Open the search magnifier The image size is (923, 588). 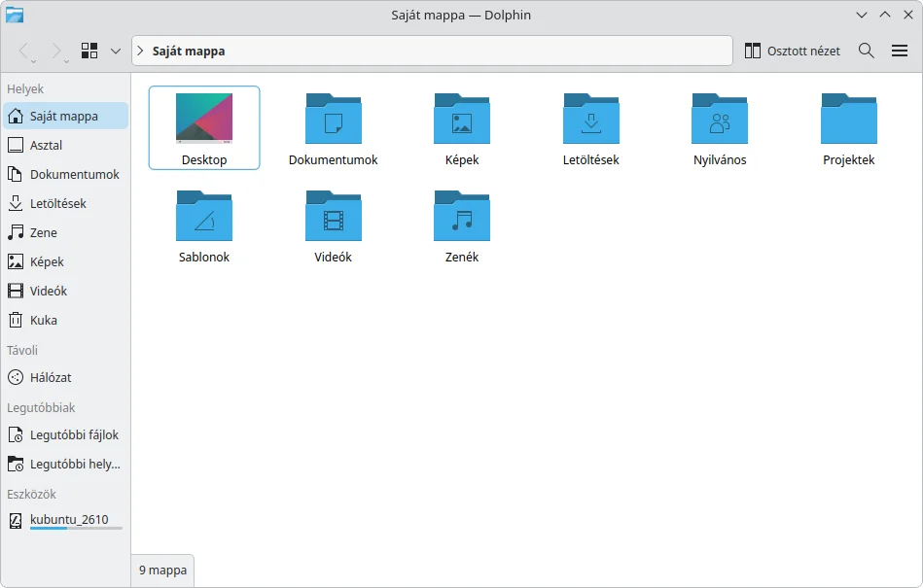866,51
